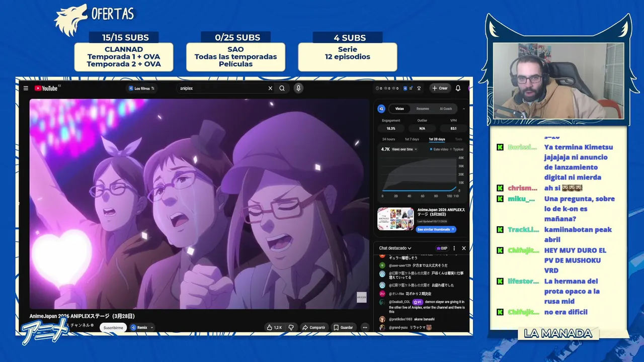
Task: Like the video with thumbs up
Action: coord(274,328)
